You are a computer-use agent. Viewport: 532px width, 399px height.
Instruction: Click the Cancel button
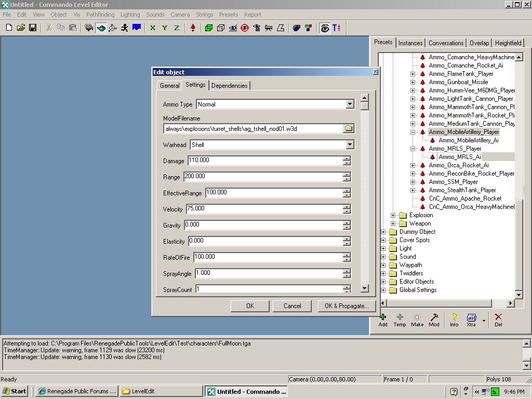pos(292,306)
